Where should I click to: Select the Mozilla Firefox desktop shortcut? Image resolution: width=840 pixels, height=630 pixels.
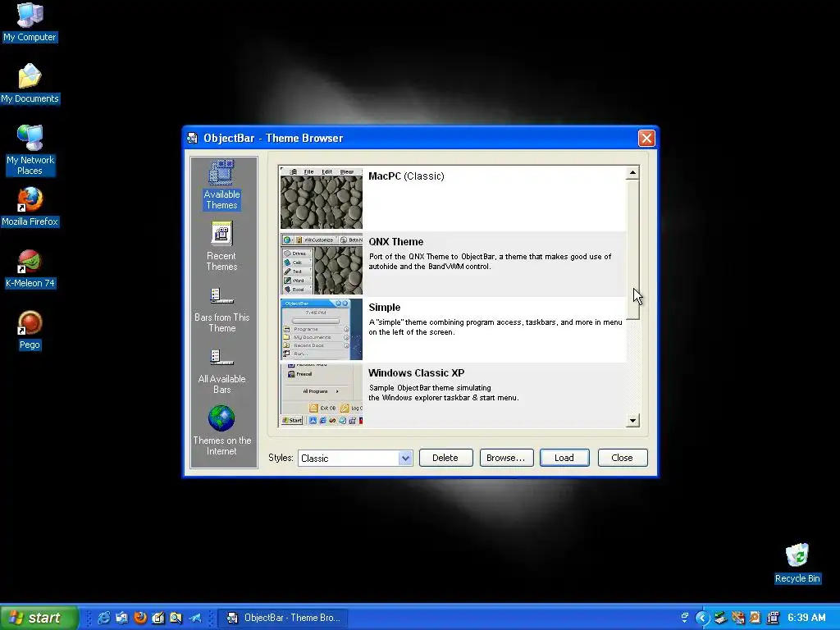click(30, 208)
